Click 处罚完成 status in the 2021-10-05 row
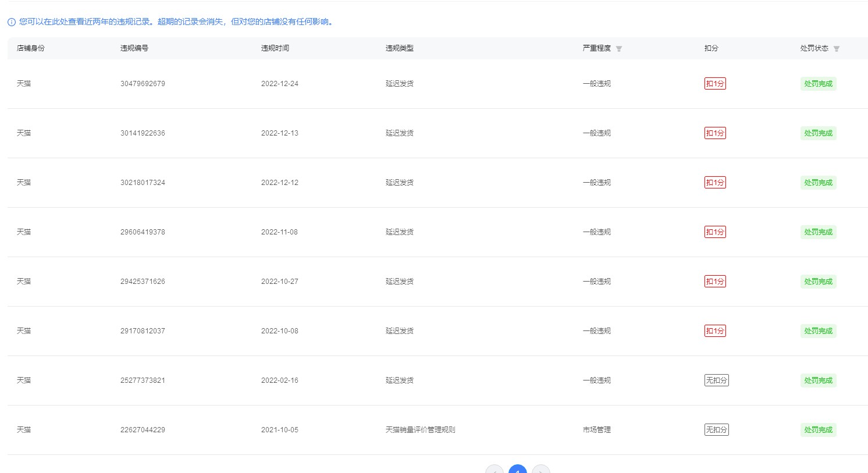Viewport: 868px width, 473px height. pos(819,430)
